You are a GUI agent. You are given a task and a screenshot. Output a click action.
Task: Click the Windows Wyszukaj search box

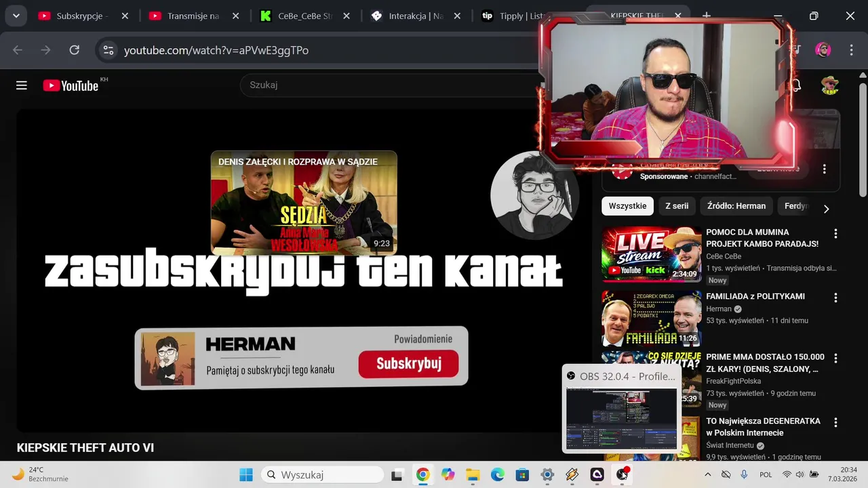pyautogui.click(x=322, y=474)
